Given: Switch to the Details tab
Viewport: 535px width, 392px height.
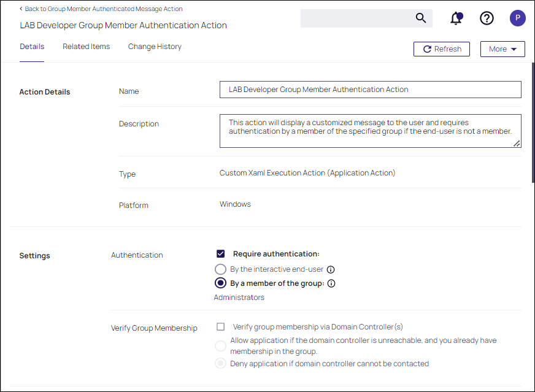Looking at the screenshot, I should point(32,47).
